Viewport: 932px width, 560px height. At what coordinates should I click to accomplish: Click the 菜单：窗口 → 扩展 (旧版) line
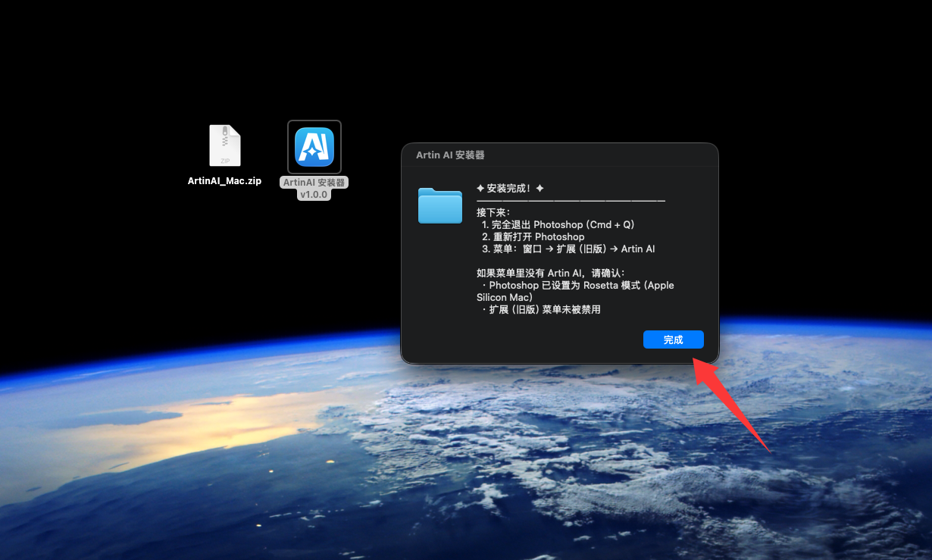[x=568, y=249]
